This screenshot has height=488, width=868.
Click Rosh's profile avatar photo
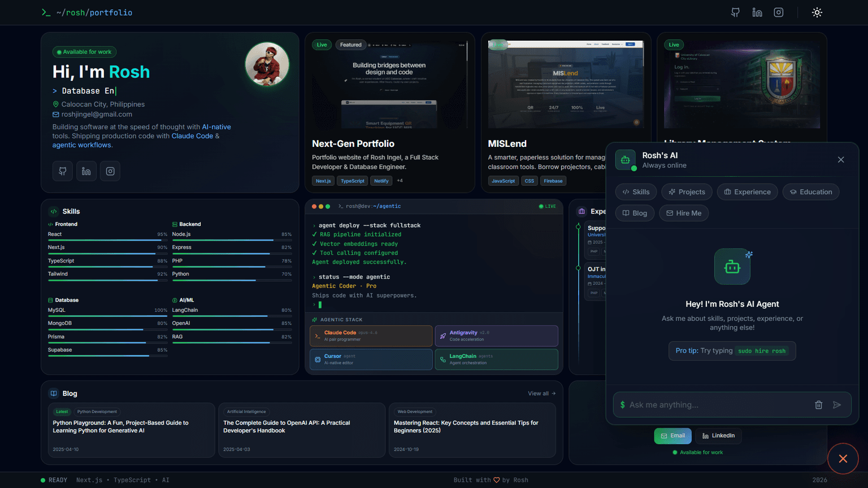[267, 64]
